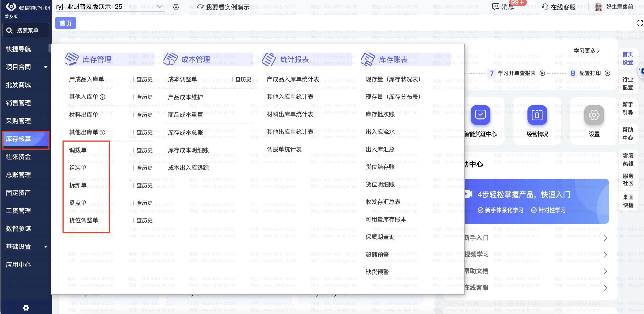The height and width of the screenshot is (314, 644).
Task: Click the gear icon beside account name
Action: click(x=176, y=7)
